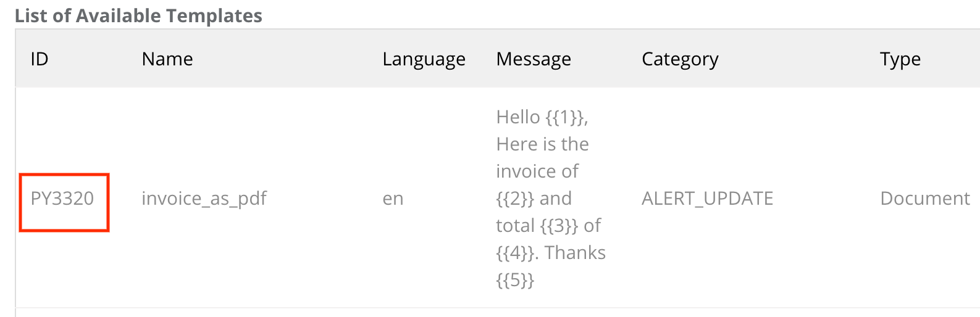
Task: Click the 'List of Available Templates' heading
Action: tap(138, 15)
